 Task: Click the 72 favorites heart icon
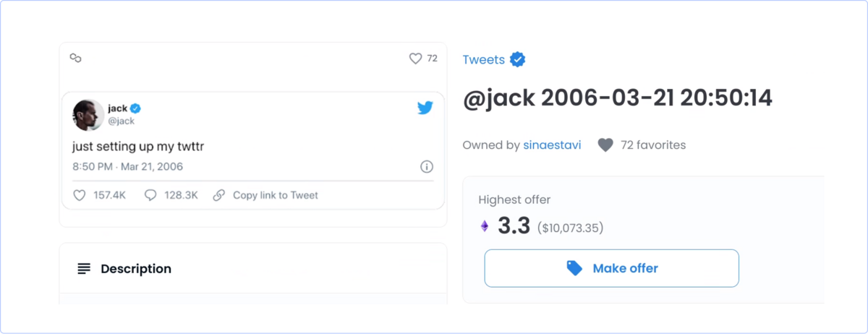[x=605, y=145]
